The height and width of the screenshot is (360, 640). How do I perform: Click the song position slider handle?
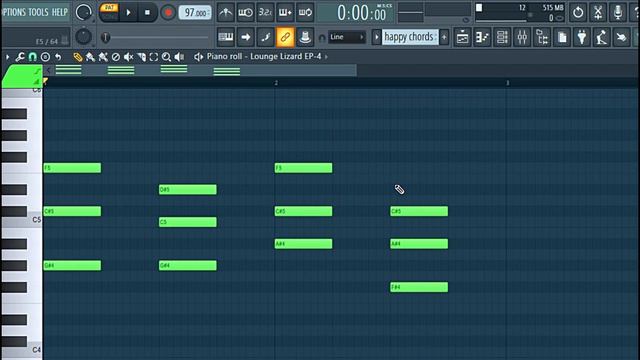(105, 38)
